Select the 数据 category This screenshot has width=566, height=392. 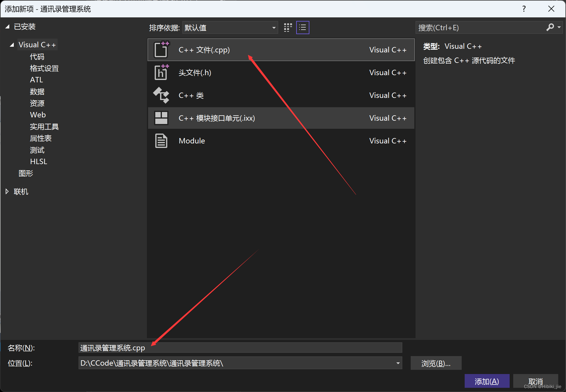pyautogui.click(x=37, y=91)
